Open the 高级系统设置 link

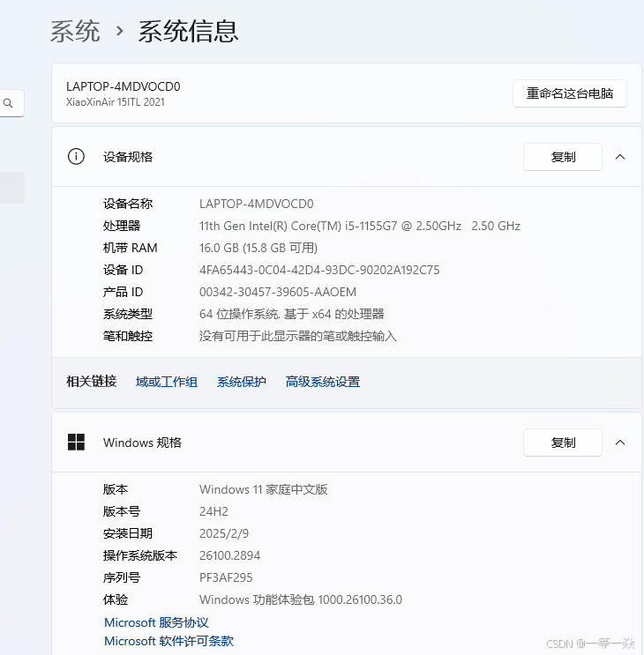[x=323, y=382]
